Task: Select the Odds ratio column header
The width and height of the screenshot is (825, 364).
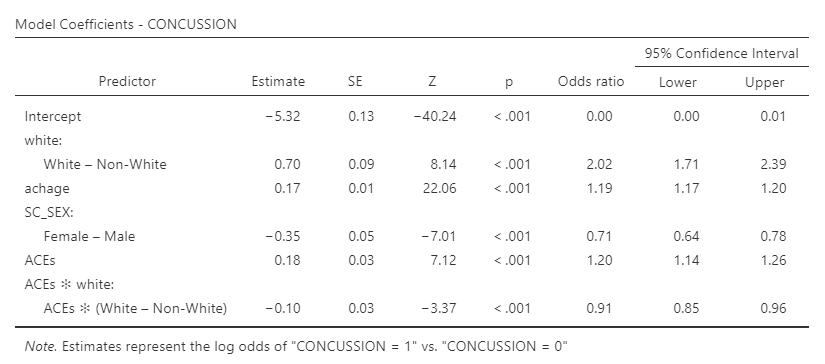Action: tap(591, 82)
